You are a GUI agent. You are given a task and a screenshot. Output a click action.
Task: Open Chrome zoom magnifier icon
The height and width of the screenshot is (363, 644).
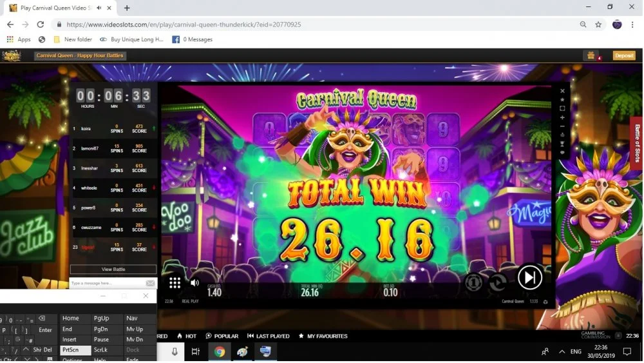[x=583, y=25]
